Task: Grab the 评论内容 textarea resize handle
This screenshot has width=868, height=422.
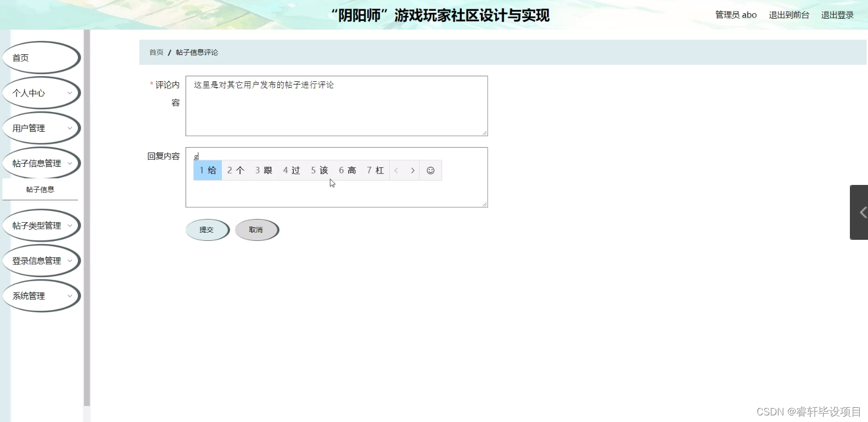Action: [484, 132]
